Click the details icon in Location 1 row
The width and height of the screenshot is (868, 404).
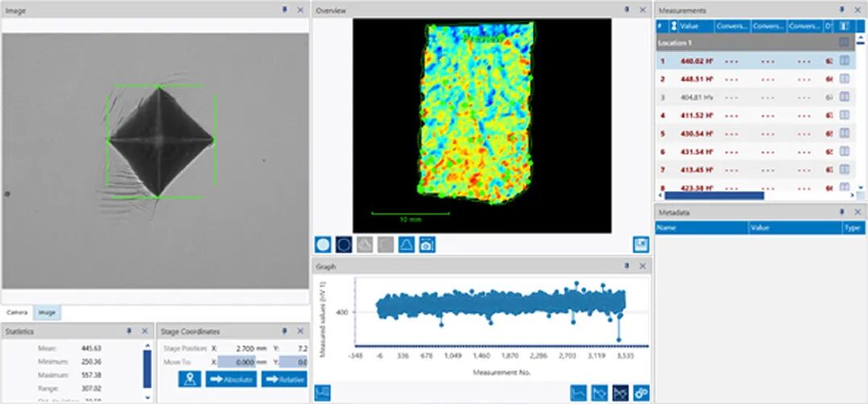point(844,43)
